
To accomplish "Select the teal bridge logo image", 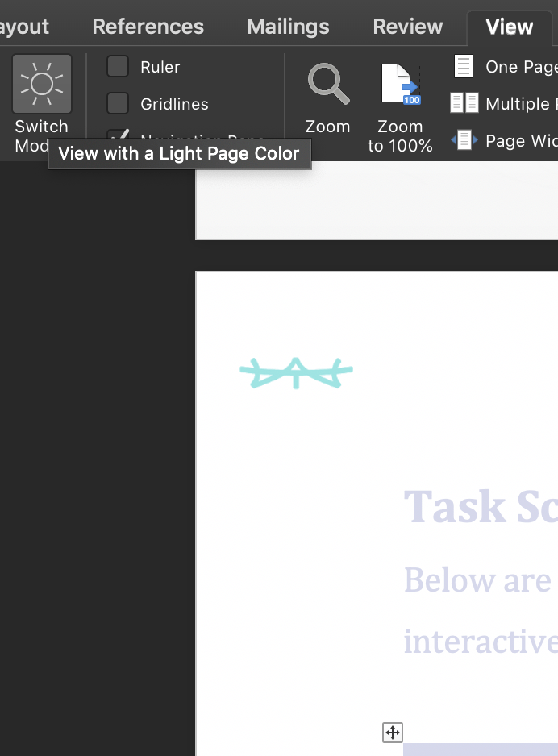I will click(x=296, y=372).
